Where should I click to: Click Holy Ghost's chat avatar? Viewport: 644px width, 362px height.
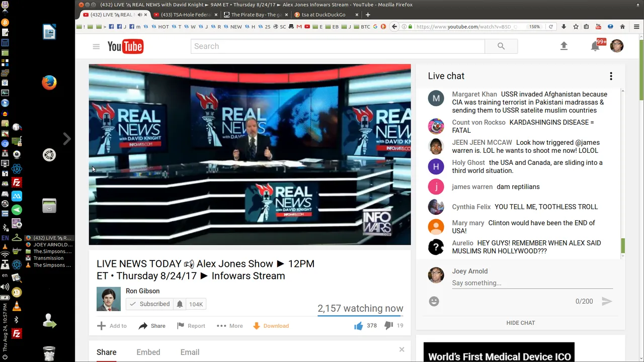point(436,166)
